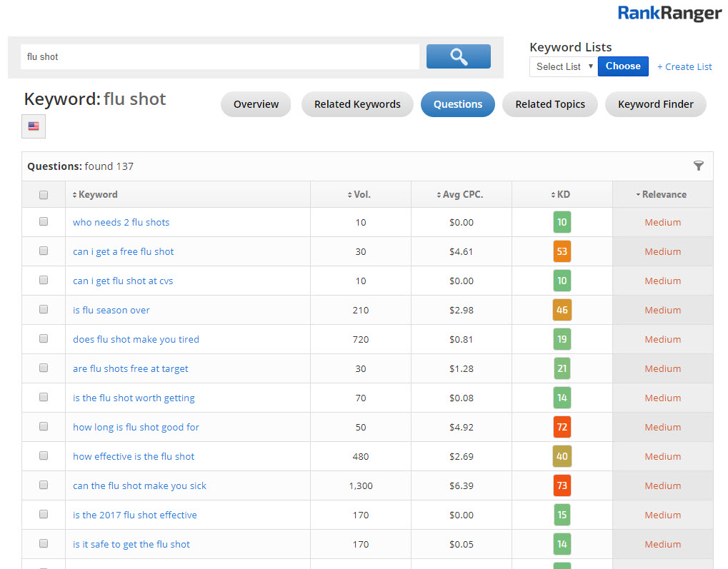Open the funnel filter icon
This screenshot has height=569, width=728.
click(x=698, y=166)
